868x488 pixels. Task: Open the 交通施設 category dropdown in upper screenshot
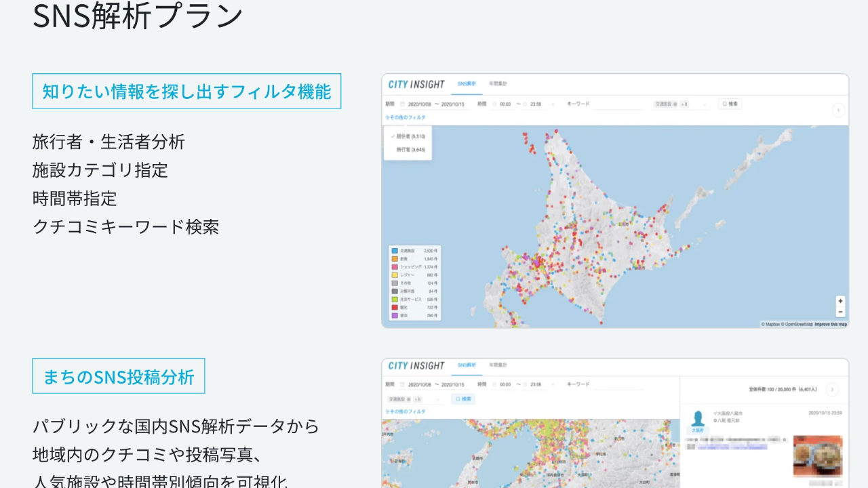pos(704,104)
